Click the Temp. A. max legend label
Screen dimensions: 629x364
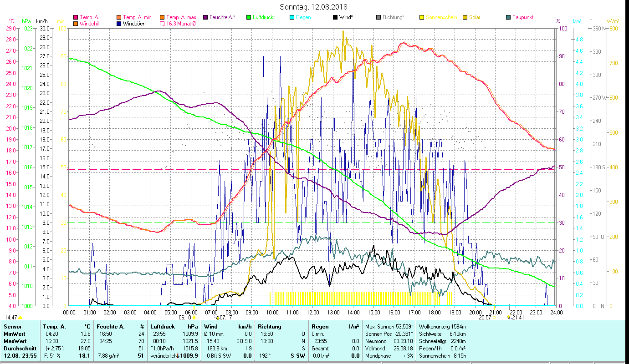(x=181, y=17)
